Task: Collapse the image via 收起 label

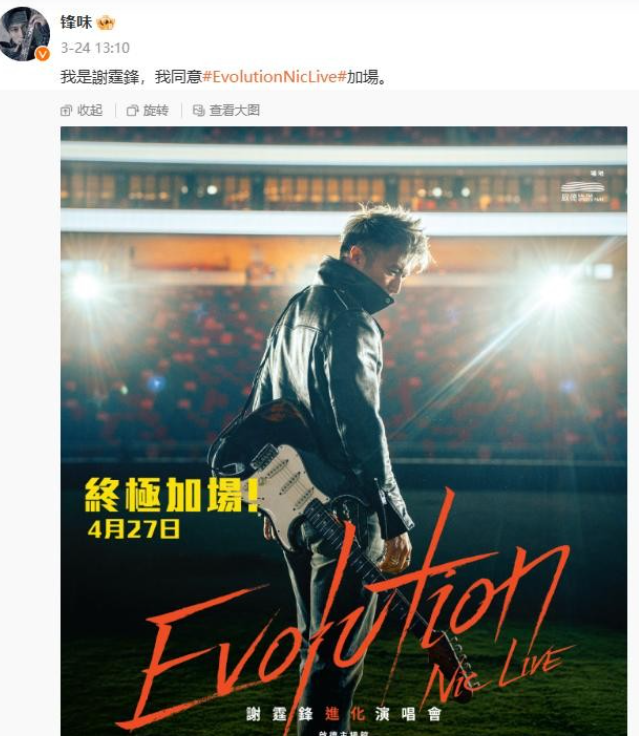Action: 90,110
